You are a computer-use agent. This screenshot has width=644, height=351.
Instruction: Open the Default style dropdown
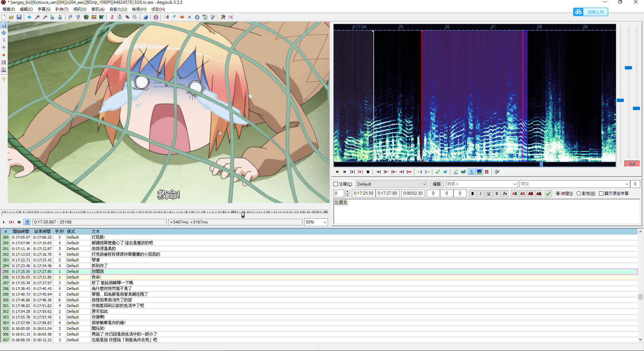(x=391, y=184)
